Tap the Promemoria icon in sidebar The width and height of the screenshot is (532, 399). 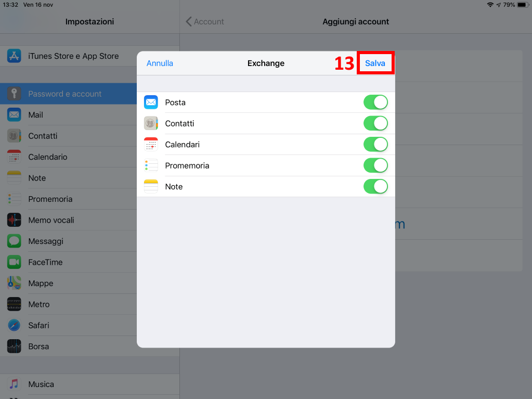(x=14, y=199)
